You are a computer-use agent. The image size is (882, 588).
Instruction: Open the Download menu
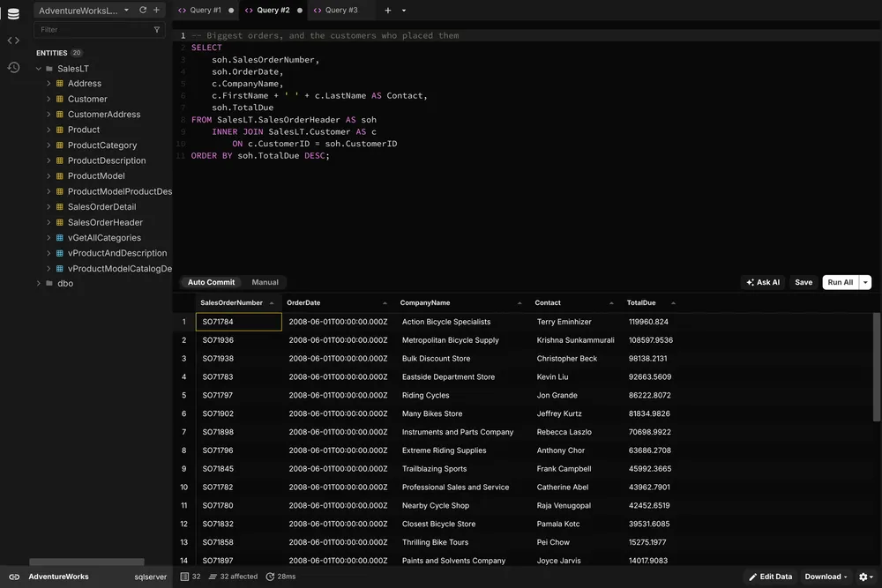click(826, 577)
